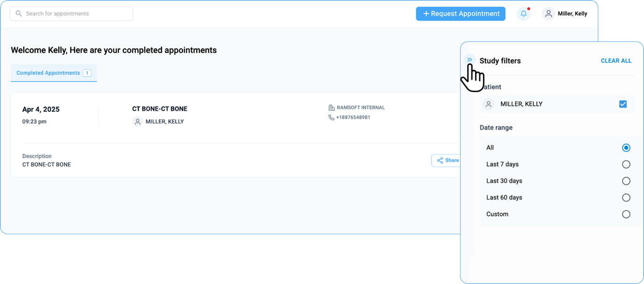644x284 pixels.
Task: Select the Custom date range radio
Action: pos(626,214)
